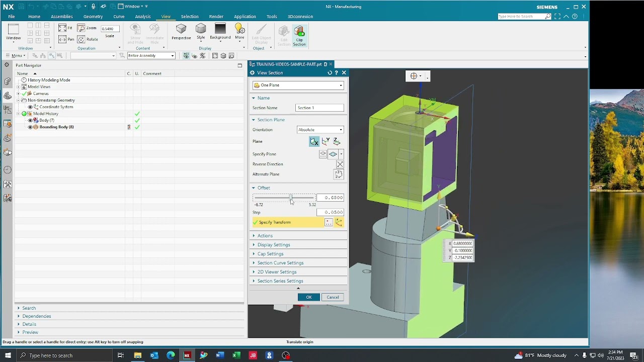644x362 pixels.
Task: Set section plane to X axis
Action: point(314,142)
